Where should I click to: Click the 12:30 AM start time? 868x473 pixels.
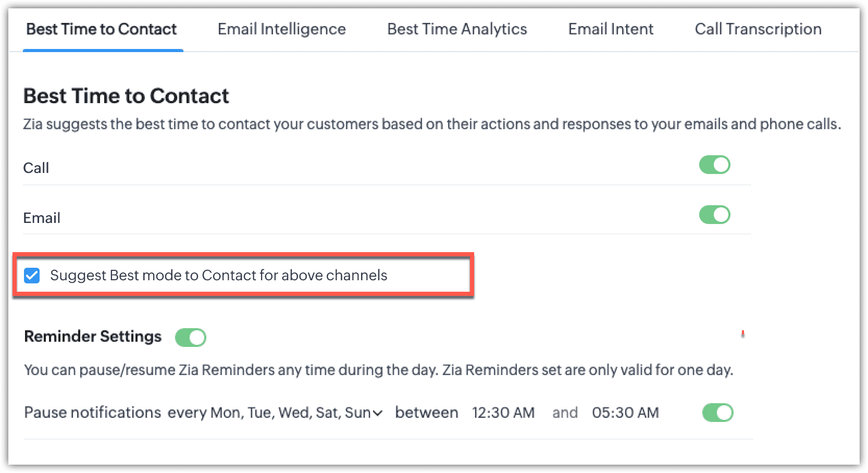[503, 413]
